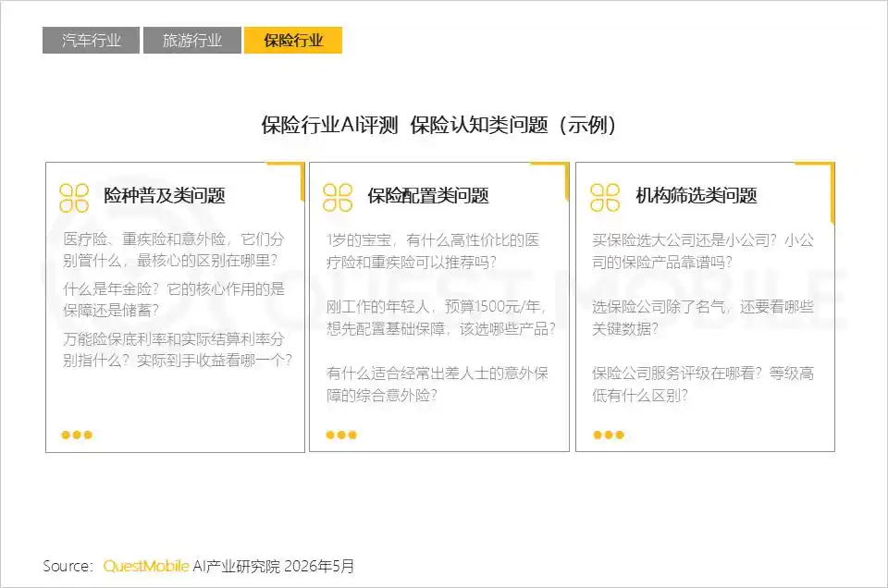Select the question about 1岁的宝宝 insurance
Image resolution: width=888 pixels, height=588 pixels.
click(x=433, y=251)
